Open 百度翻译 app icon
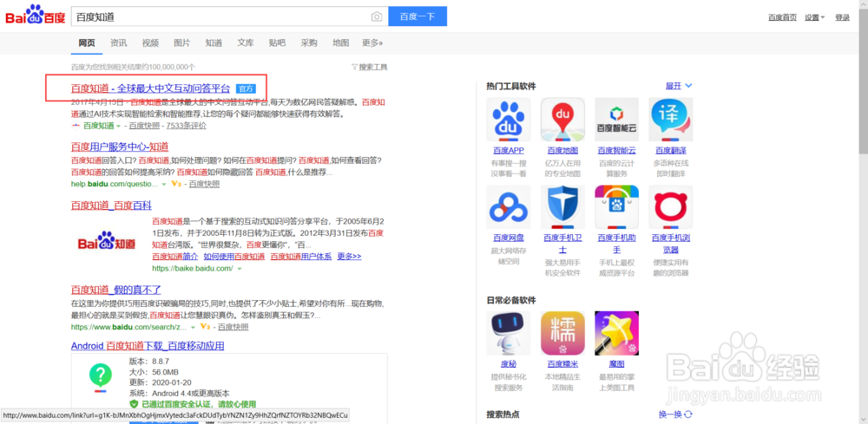Viewport: 868px width, 424px height. coord(670,120)
